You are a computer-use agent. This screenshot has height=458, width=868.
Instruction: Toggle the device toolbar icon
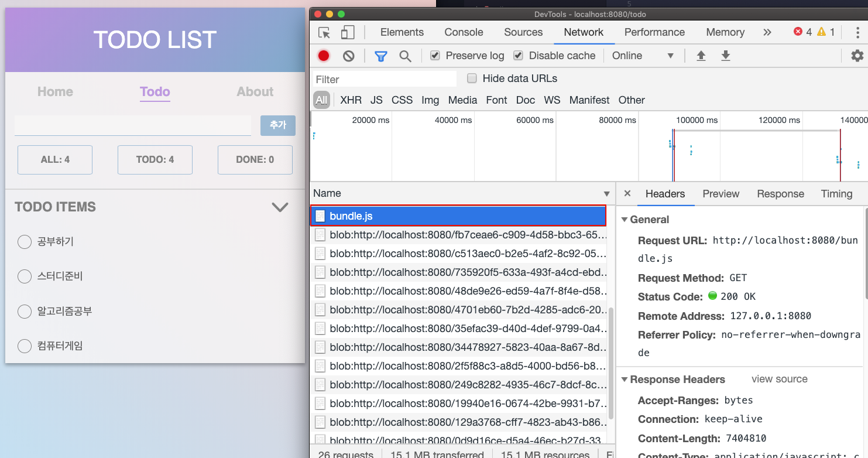(x=348, y=32)
